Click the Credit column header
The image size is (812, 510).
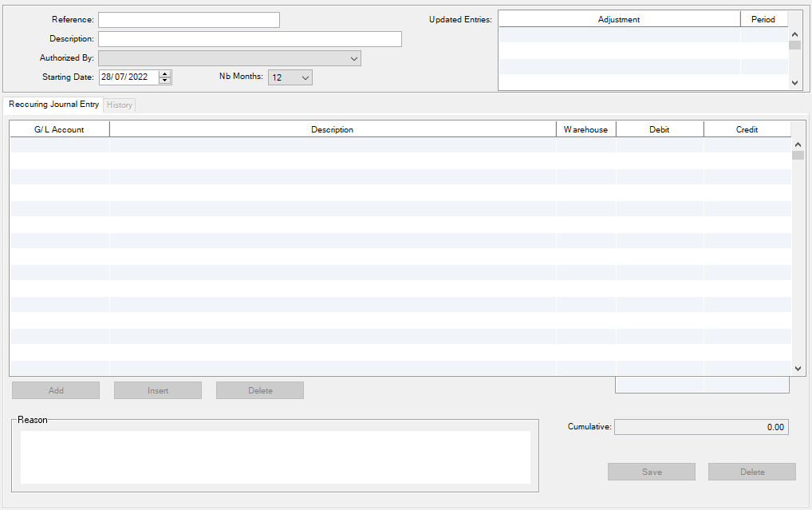coord(747,129)
